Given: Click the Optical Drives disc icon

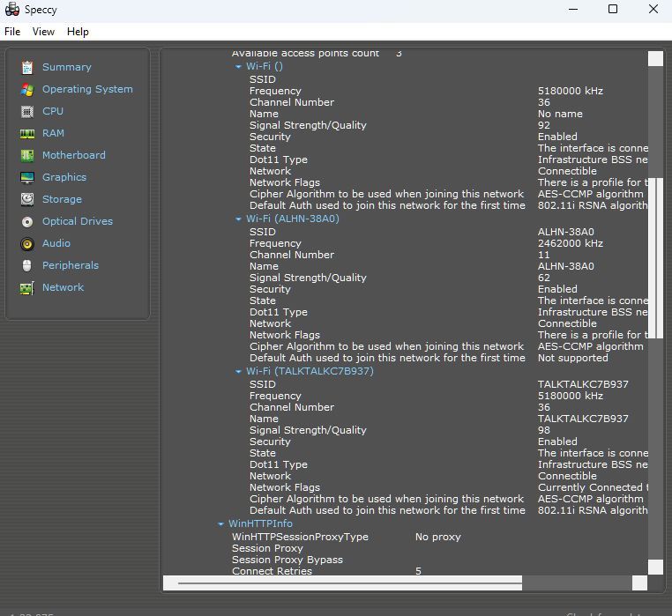Looking at the screenshot, I should [x=27, y=221].
